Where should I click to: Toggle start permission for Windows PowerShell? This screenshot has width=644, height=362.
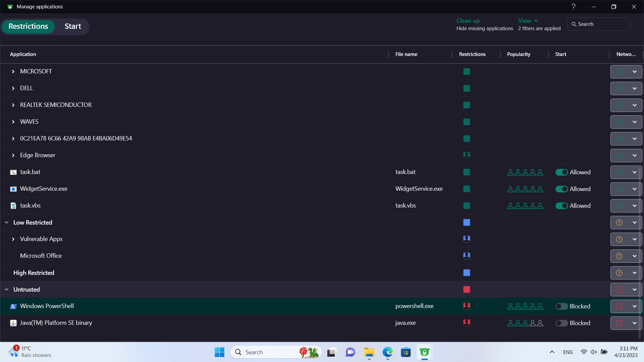point(561,306)
